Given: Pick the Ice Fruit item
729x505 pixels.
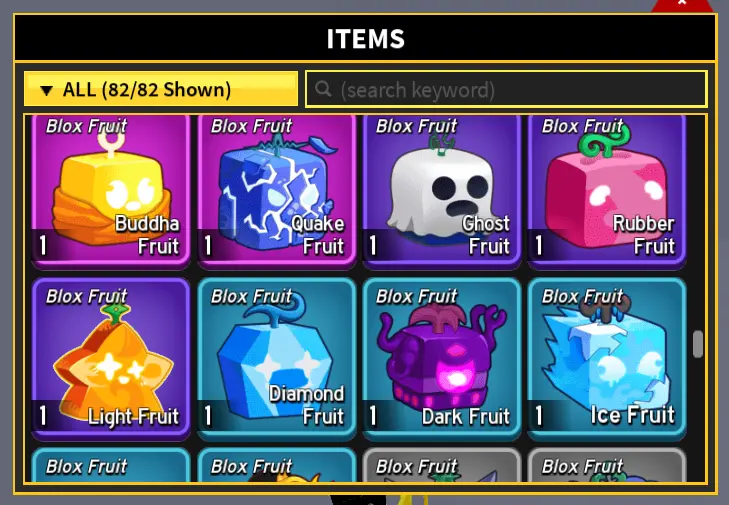Looking at the screenshot, I should tap(607, 359).
